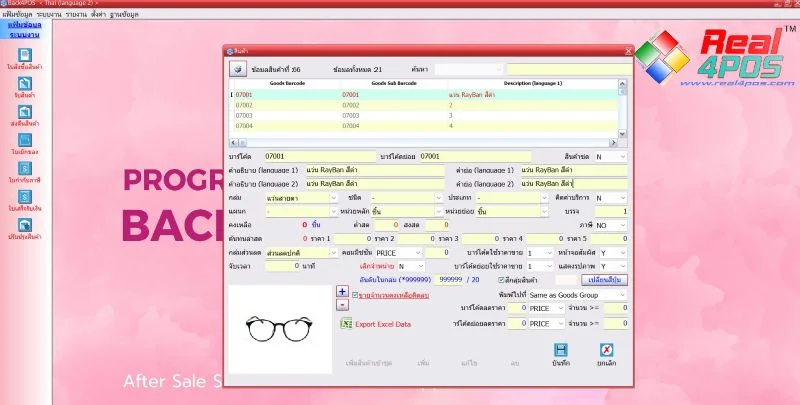800x405 pixels.
Task: Click the Export Excel Data icon
Action: pyautogui.click(x=346, y=324)
